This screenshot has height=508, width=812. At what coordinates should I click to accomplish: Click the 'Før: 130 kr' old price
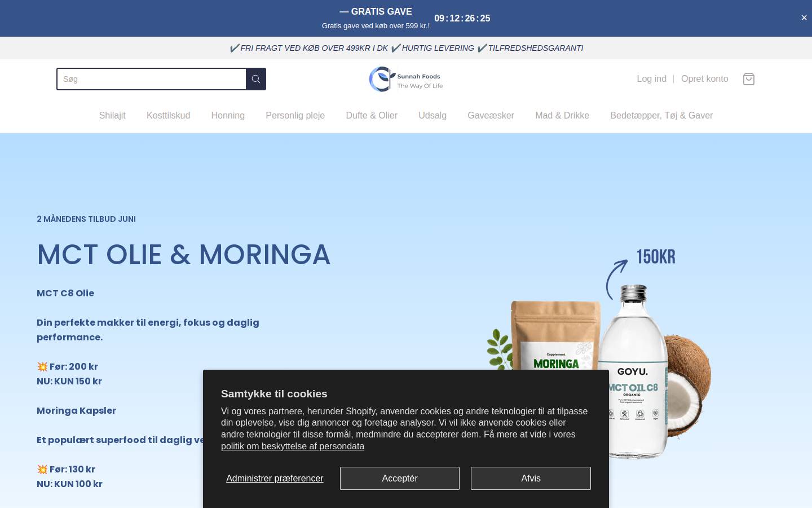click(x=66, y=469)
